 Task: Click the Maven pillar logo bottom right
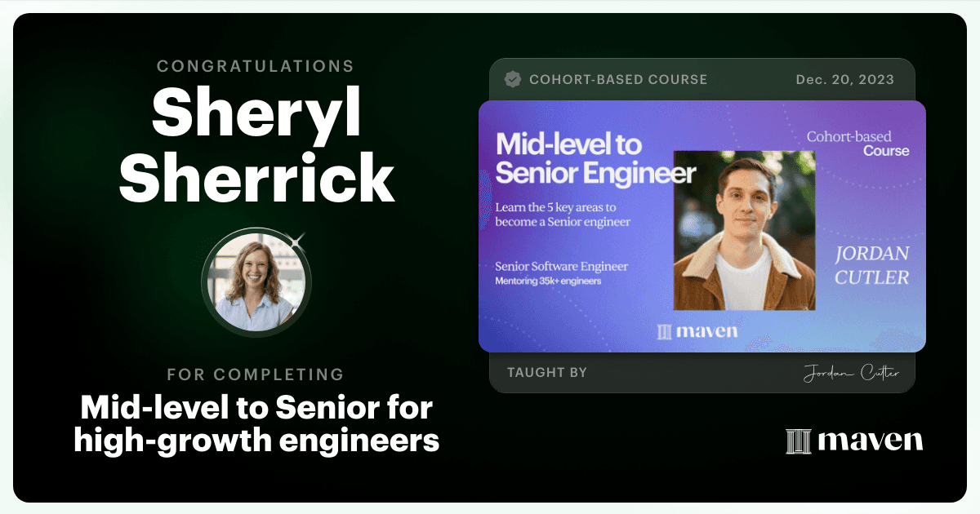[854, 441]
